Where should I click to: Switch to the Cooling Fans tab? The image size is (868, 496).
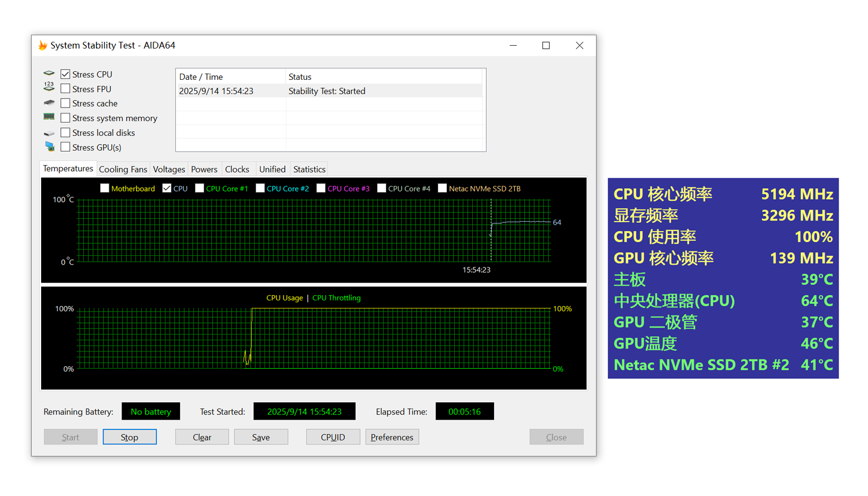[123, 170]
